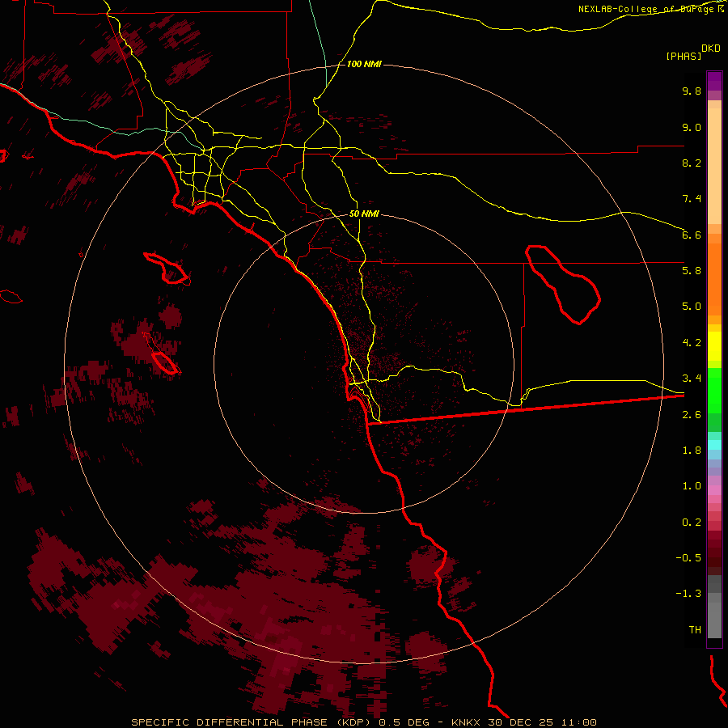Click the 30 DEC 25 11:00 timestamp

click(x=542, y=722)
